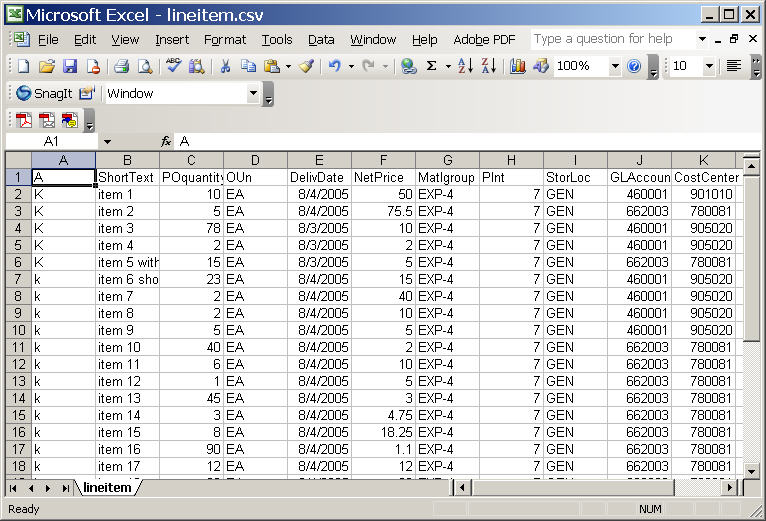Sort ascending with A-Z icon
This screenshot has width=766, height=521.
pyautogui.click(x=465, y=66)
